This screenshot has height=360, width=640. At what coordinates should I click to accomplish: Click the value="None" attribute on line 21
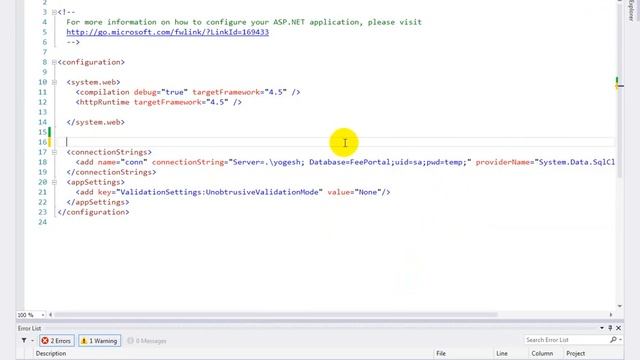pos(355,192)
